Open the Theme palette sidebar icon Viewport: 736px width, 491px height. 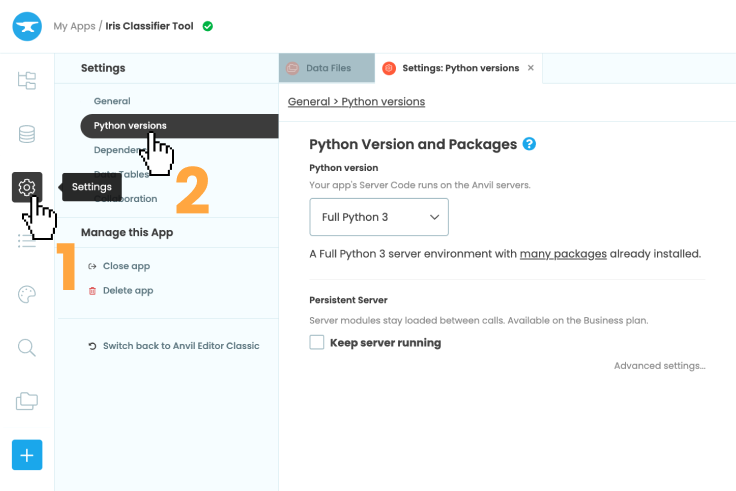click(27, 294)
